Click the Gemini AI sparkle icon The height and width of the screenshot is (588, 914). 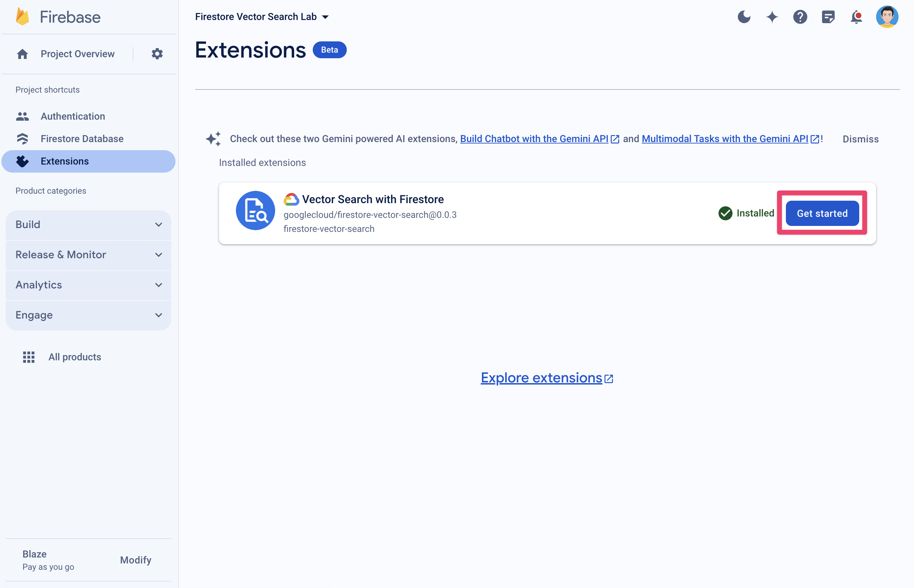click(772, 16)
